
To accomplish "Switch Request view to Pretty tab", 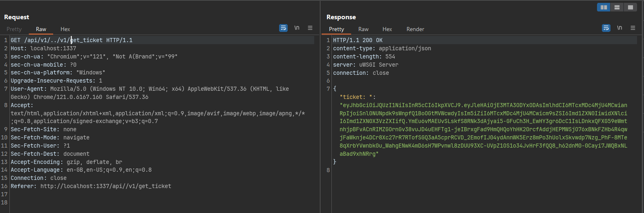I will tap(14, 29).
